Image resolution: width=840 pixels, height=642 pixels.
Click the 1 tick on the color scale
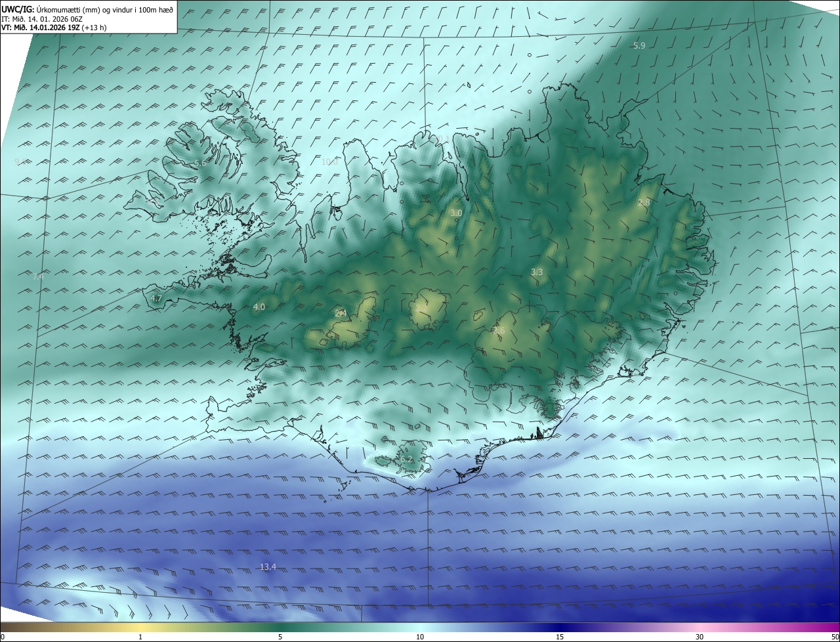click(140, 637)
